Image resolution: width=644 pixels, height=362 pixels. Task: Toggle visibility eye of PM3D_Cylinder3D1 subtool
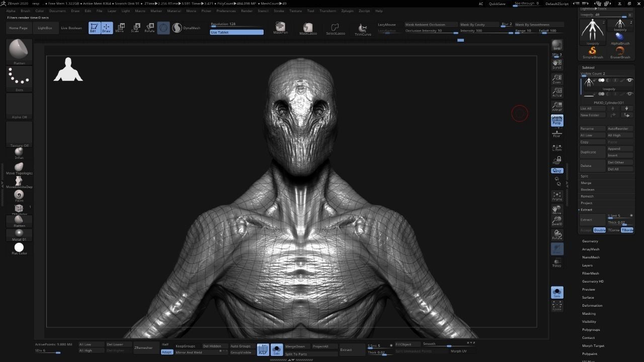coord(629,94)
